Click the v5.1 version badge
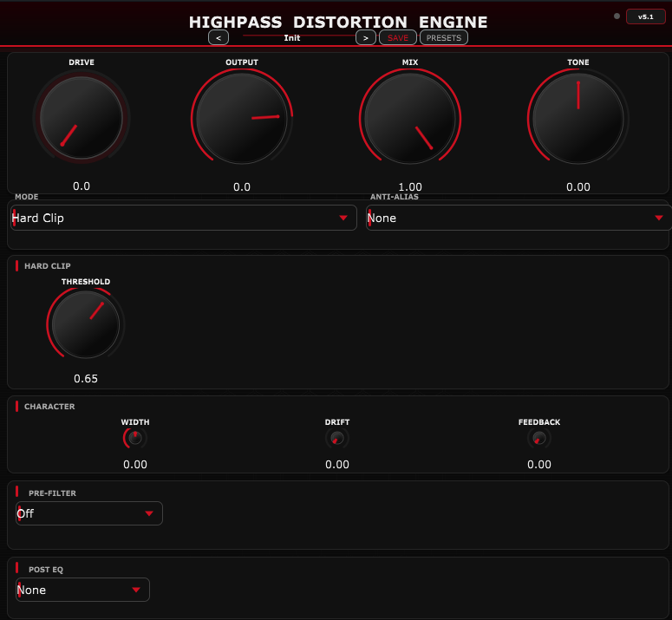 (x=645, y=16)
